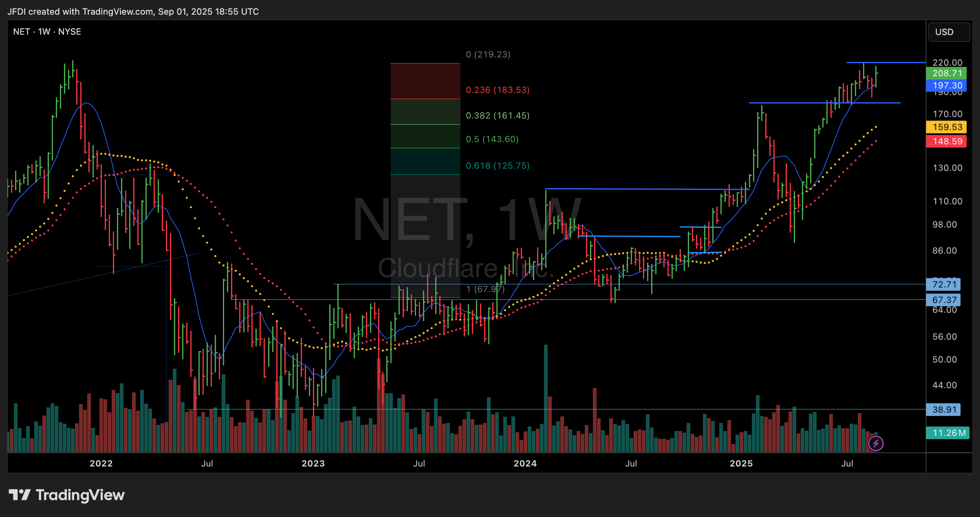This screenshot has width=980, height=517.
Task: Click the red 148.59 price tag
Action: tap(947, 141)
